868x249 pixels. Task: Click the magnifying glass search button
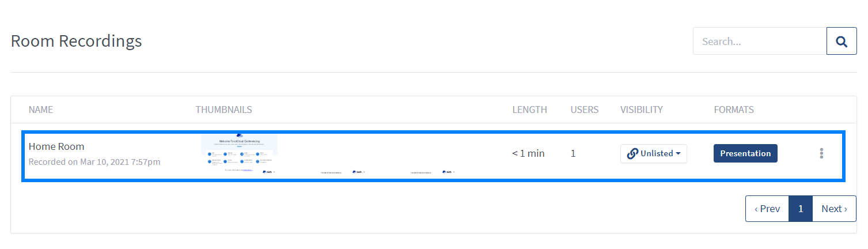click(842, 41)
